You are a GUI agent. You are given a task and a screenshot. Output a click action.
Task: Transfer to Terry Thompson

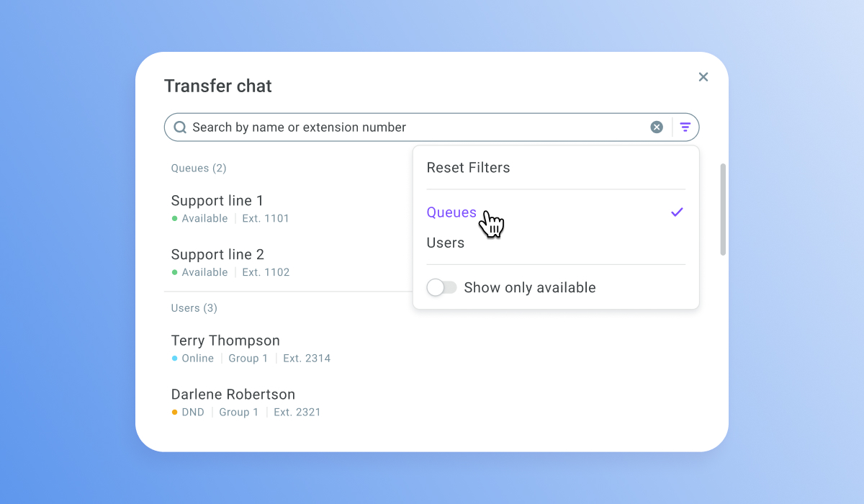225,341
